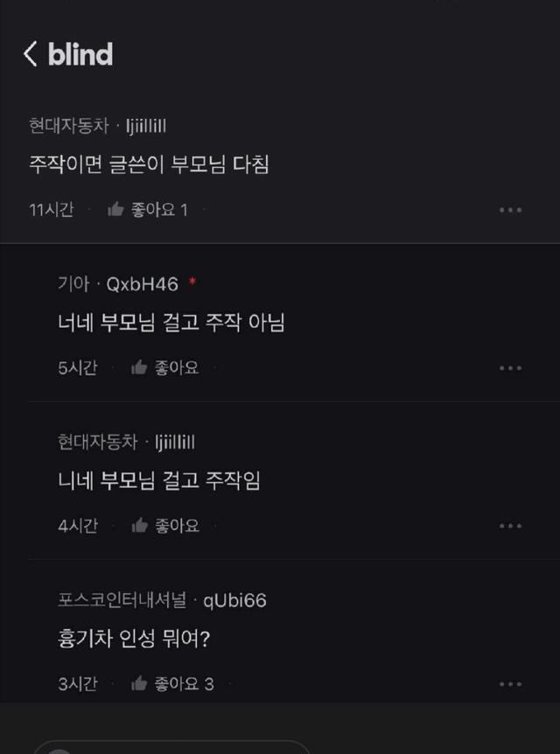Expand more options for 기아 QxbH46 reply
This screenshot has height=754, width=560.
(x=510, y=368)
